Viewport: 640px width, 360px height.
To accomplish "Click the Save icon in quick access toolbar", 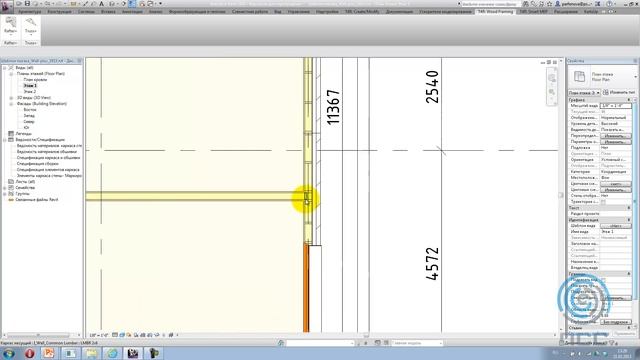I will point(28,4).
